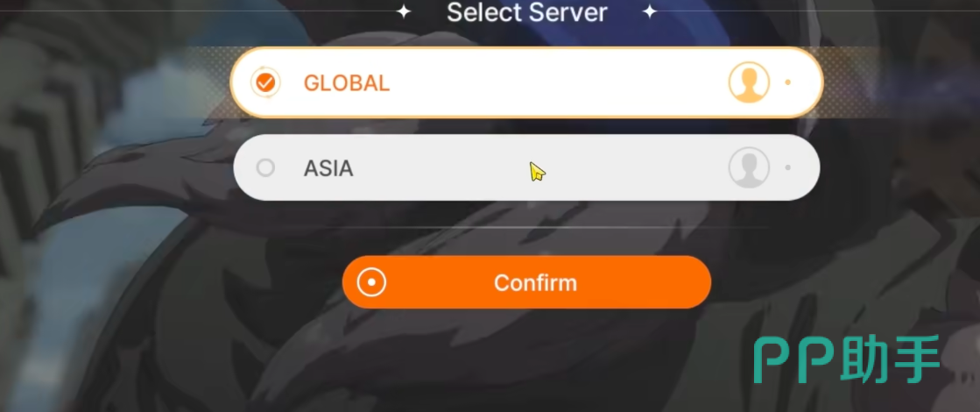Click the Confirm button
Screen dimensions: 980x412
(527, 282)
